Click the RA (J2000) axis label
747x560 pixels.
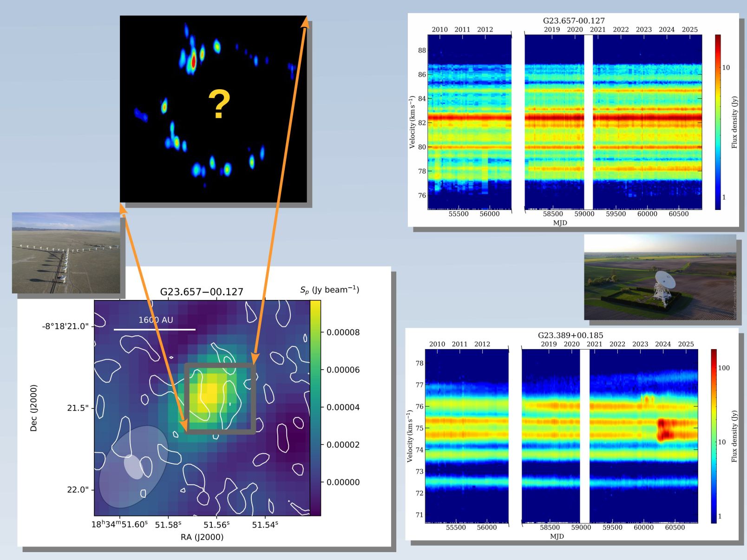(202, 537)
